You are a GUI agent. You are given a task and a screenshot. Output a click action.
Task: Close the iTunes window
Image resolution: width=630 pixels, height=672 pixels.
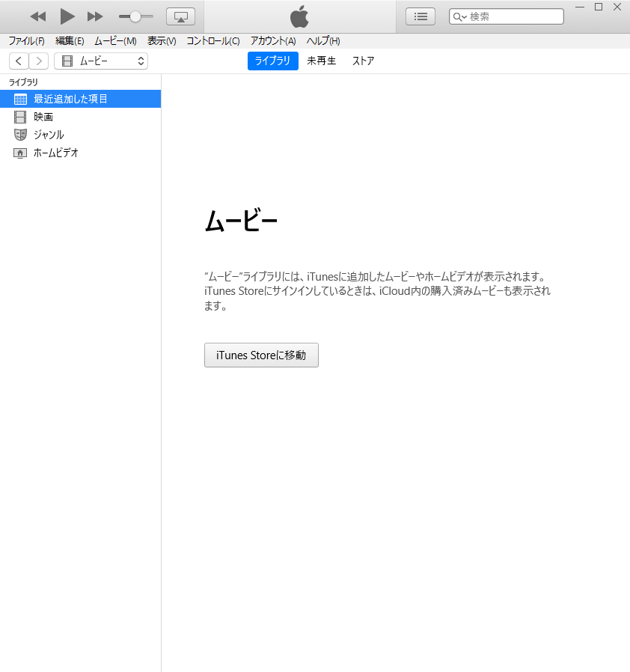tap(617, 7)
